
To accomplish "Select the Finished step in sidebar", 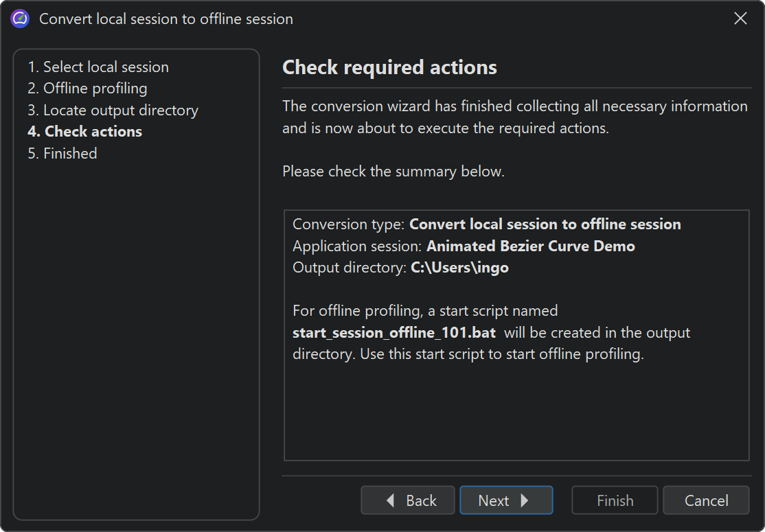I will point(62,154).
